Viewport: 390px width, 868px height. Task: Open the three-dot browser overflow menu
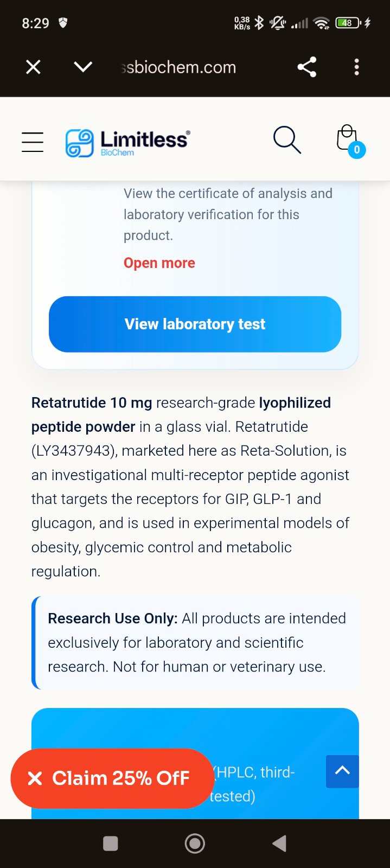(x=356, y=67)
